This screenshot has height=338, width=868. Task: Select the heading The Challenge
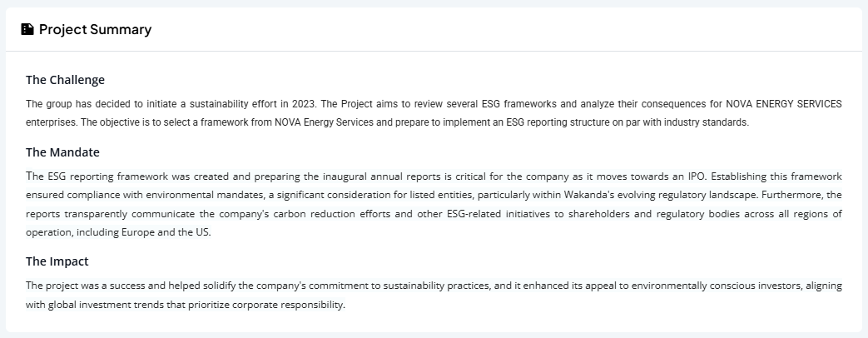(65, 80)
